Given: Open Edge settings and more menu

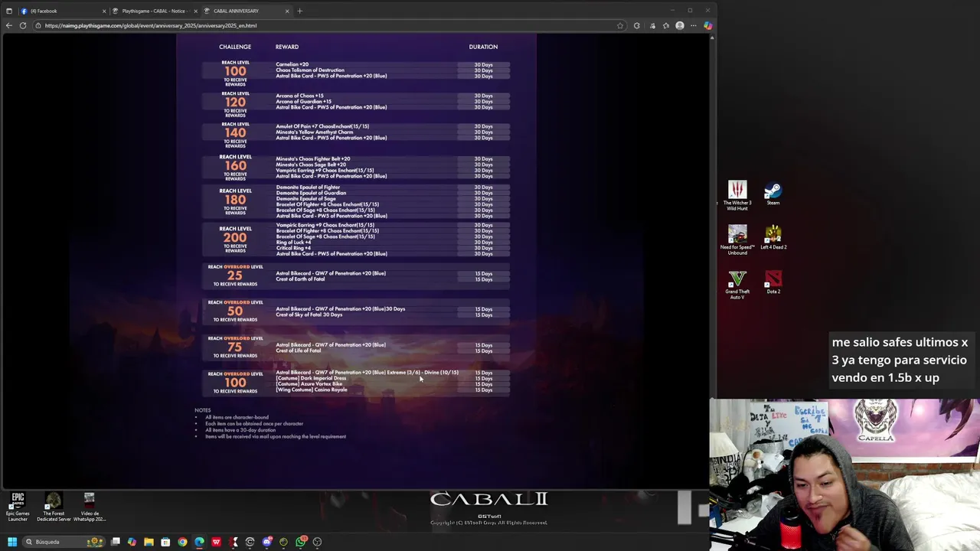Looking at the screenshot, I should click(x=694, y=25).
